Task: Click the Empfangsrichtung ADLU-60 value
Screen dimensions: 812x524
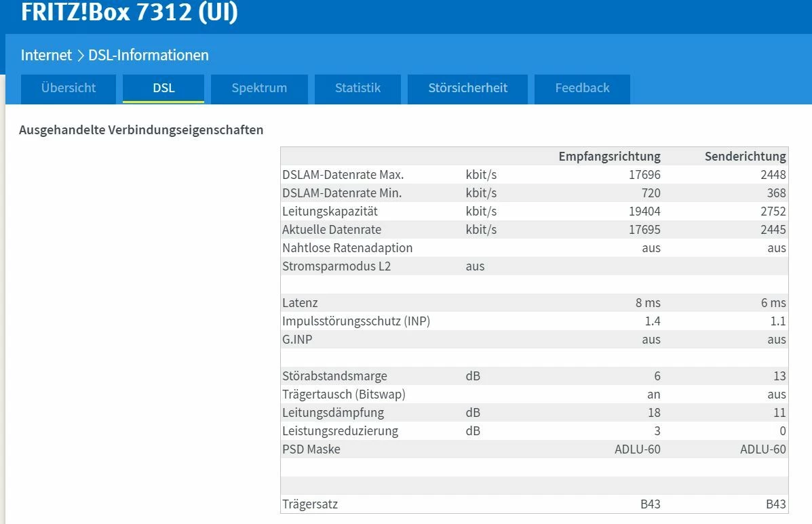Action: [x=638, y=449]
